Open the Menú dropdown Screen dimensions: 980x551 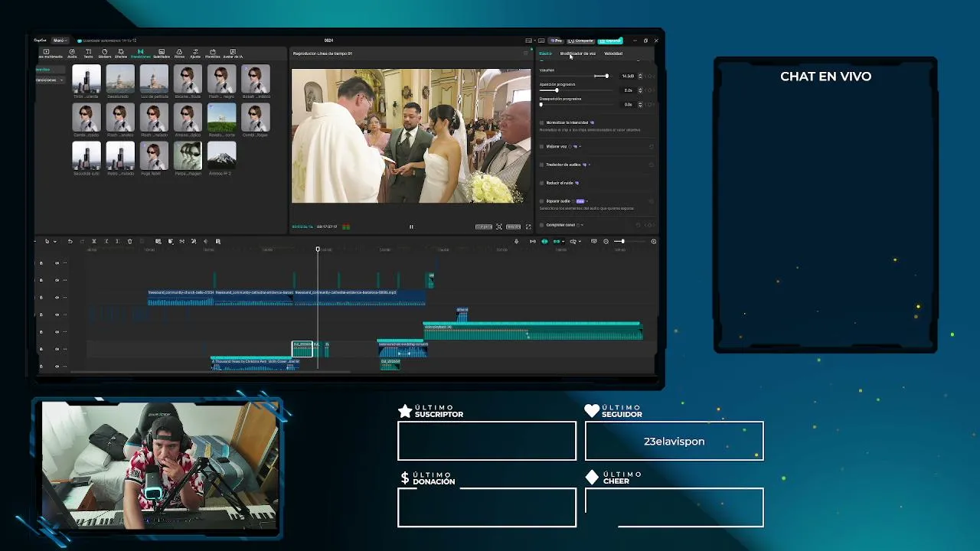point(60,41)
